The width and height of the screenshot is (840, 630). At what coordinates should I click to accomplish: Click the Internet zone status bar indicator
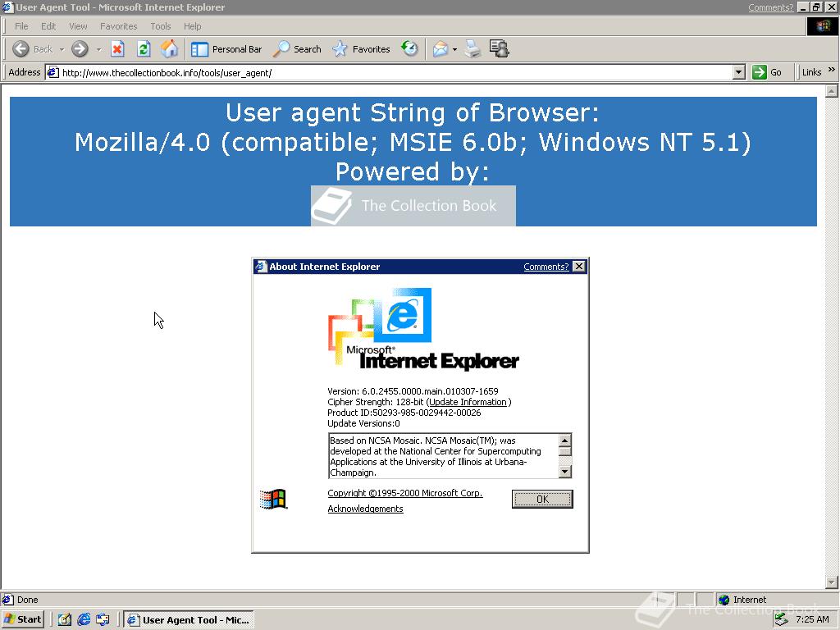coord(742,600)
